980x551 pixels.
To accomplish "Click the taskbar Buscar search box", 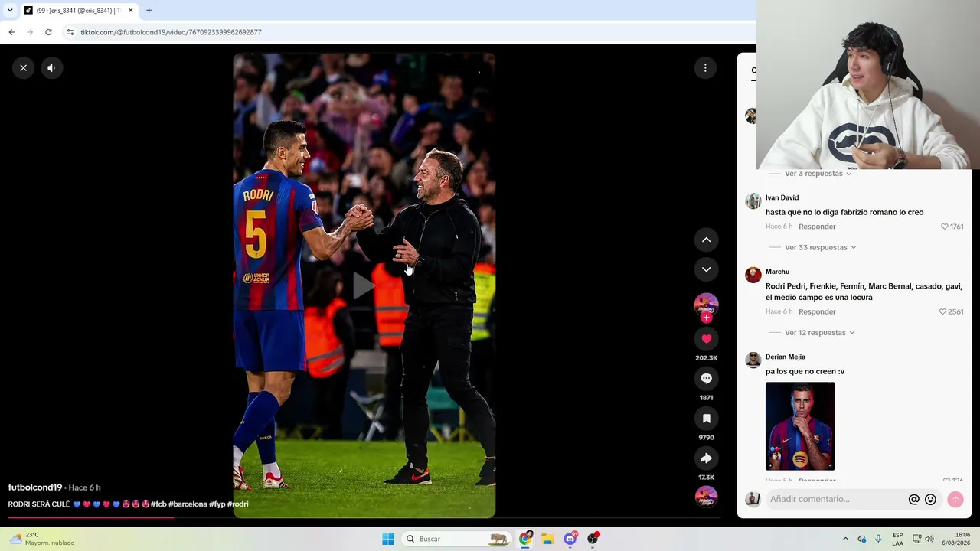I will tap(457, 539).
